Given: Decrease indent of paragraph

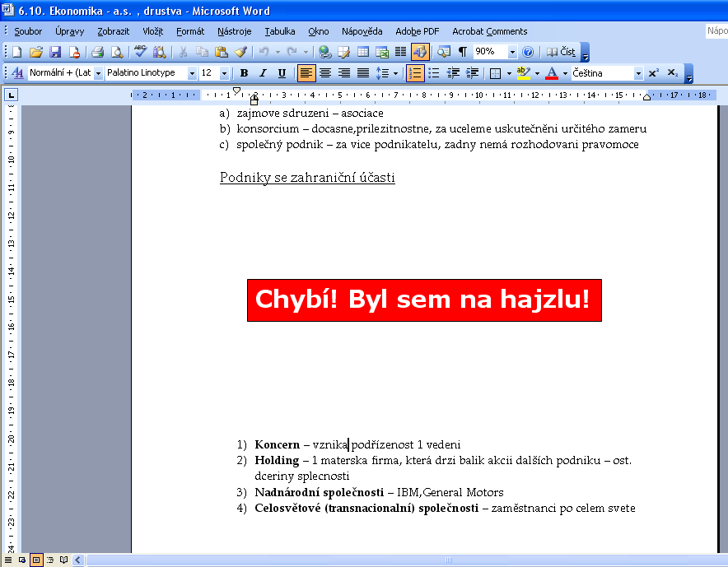Looking at the screenshot, I should [x=453, y=73].
